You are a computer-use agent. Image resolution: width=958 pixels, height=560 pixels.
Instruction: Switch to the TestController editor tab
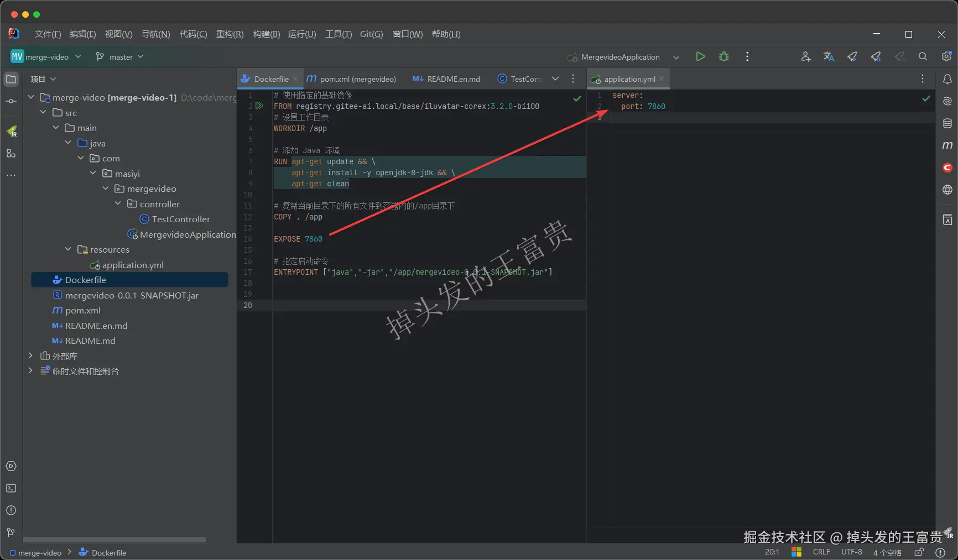(519, 79)
